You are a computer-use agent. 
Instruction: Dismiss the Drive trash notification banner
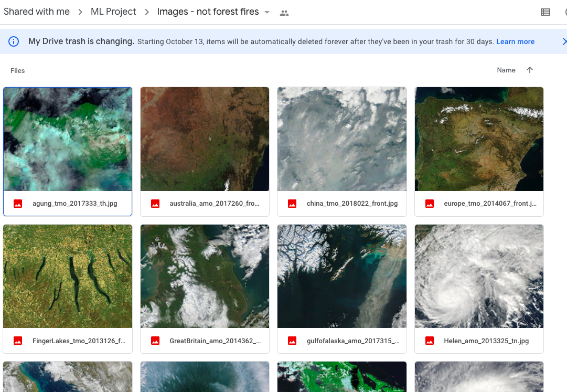pos(564,41)
